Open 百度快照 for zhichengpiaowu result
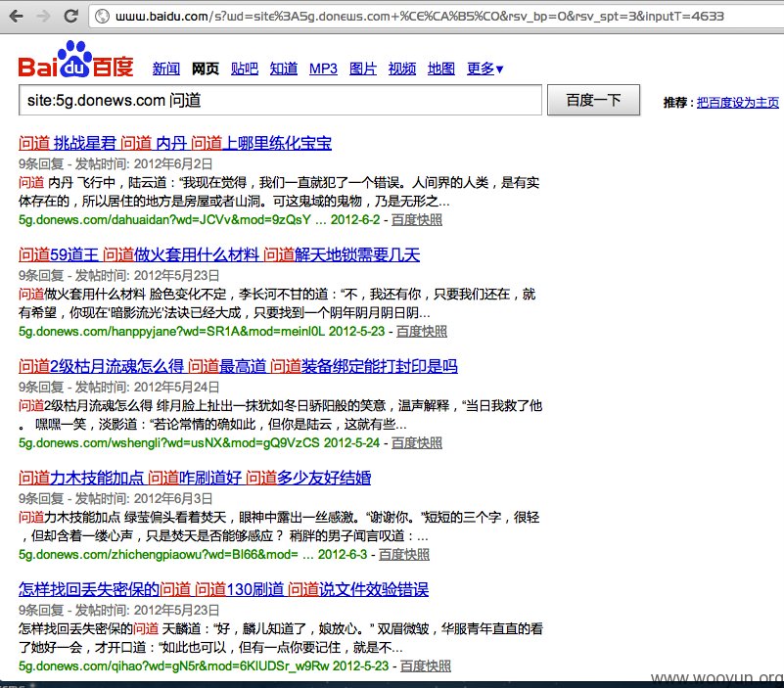The width and height of the screenshot is (784, 688). 404,554
